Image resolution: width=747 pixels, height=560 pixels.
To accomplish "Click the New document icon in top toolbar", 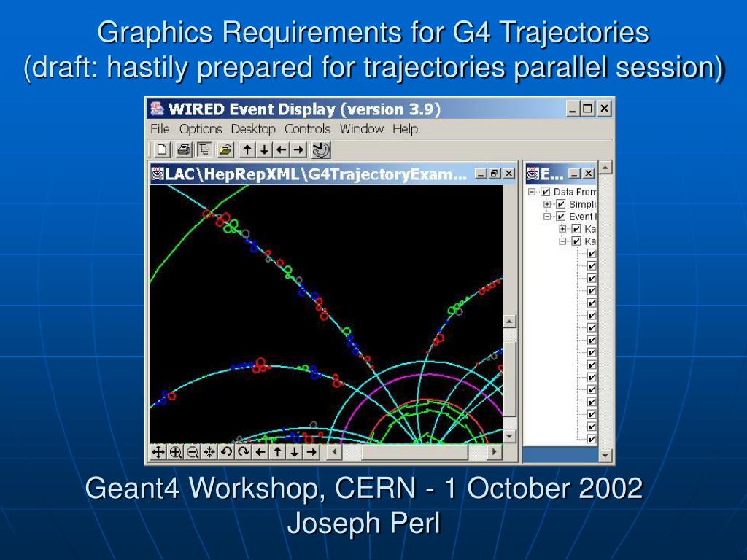I will click(162, 150).
